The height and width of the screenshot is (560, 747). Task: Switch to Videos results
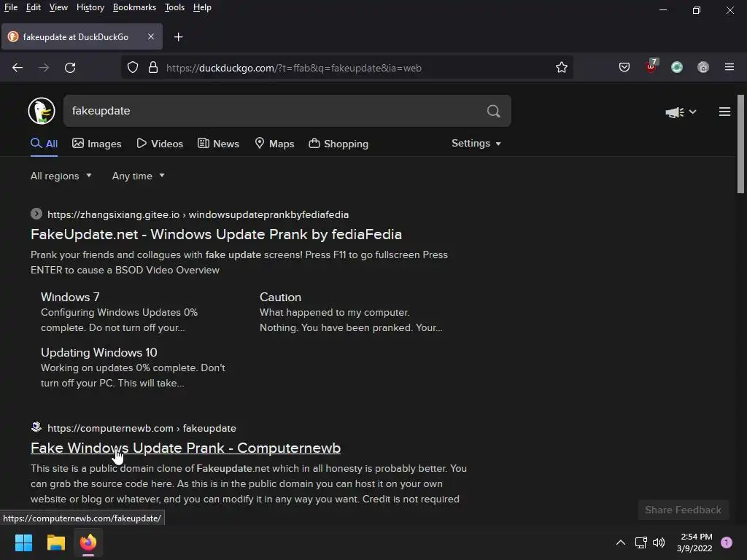pyautogui.click(x=160, y=144)
